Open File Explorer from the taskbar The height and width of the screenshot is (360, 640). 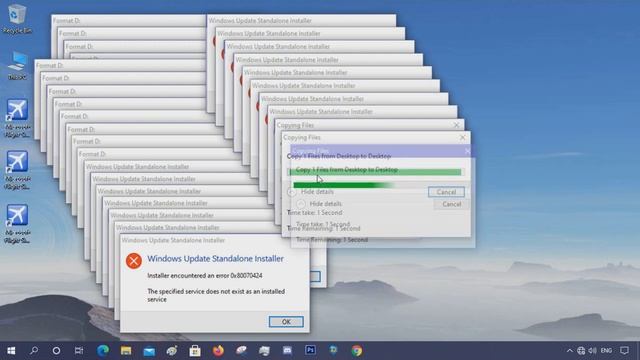(126, 351)
